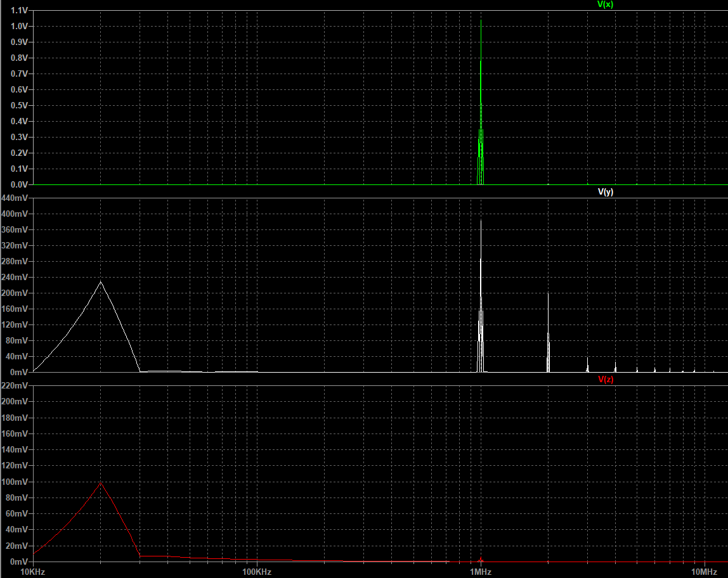728x578 pixels.
Task: Click the 0.2V axis label
Action: click(x=19, y=153)
